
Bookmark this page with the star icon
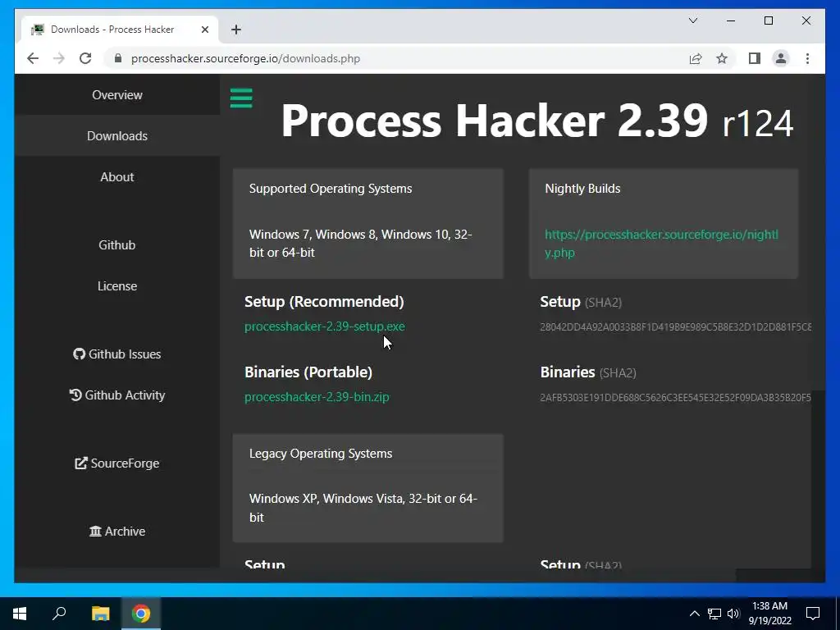pos(722,58)
